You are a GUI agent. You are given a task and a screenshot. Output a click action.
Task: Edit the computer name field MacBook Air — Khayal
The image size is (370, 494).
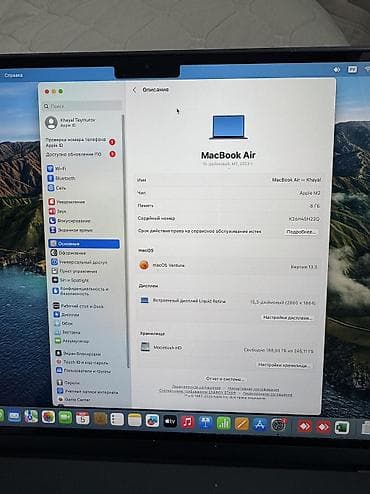click(296, 180)
